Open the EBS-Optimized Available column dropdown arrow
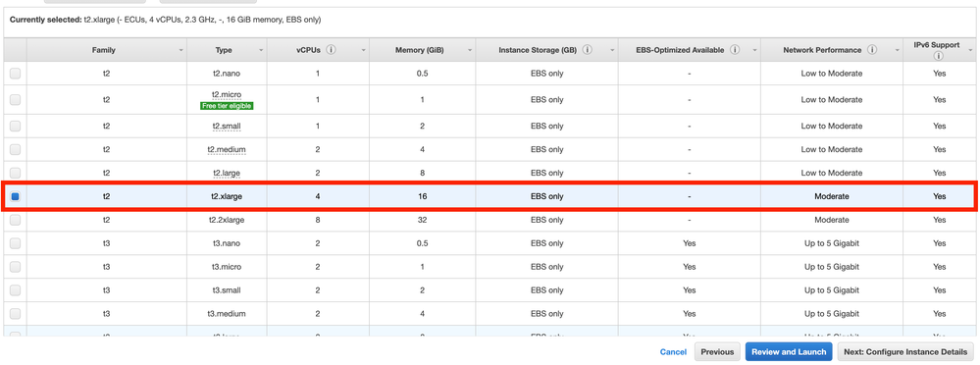Screen dimensions: 980x365 [755, 50]
